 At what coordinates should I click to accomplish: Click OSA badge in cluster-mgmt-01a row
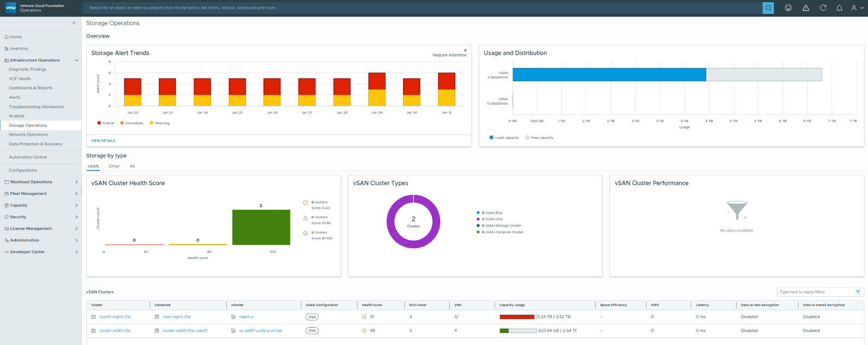click(312, 317)
